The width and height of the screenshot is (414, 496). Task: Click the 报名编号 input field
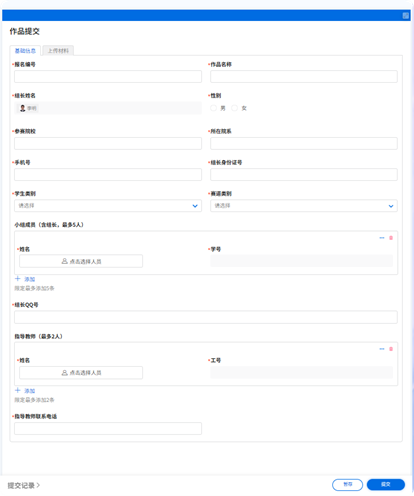[108, 76]
